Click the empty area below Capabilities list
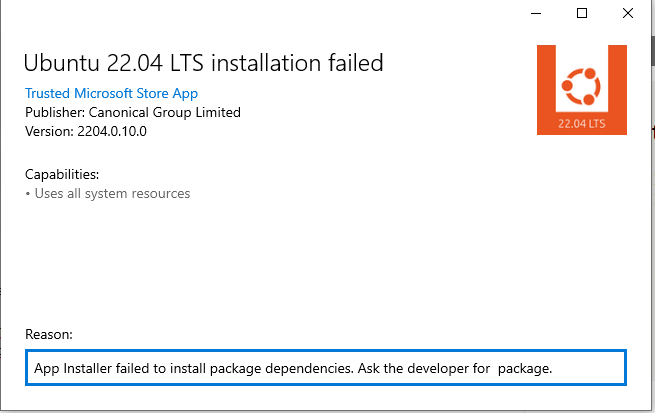The height and width of the screenshot is (413, 655). tap(326, 263)
